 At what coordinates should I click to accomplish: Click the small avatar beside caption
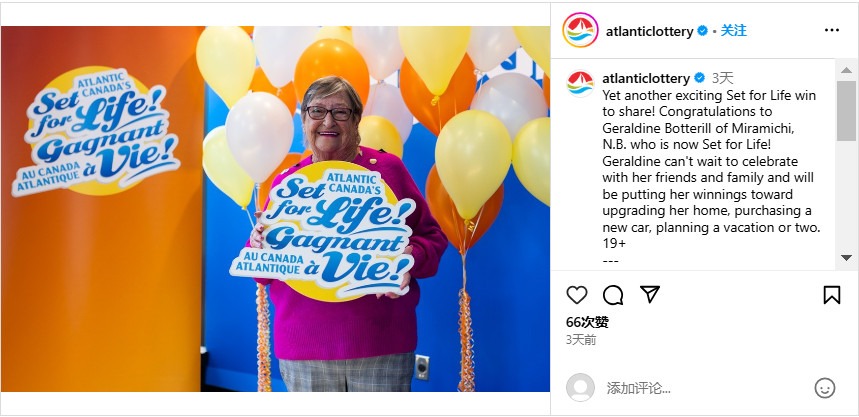coord(580,84)
